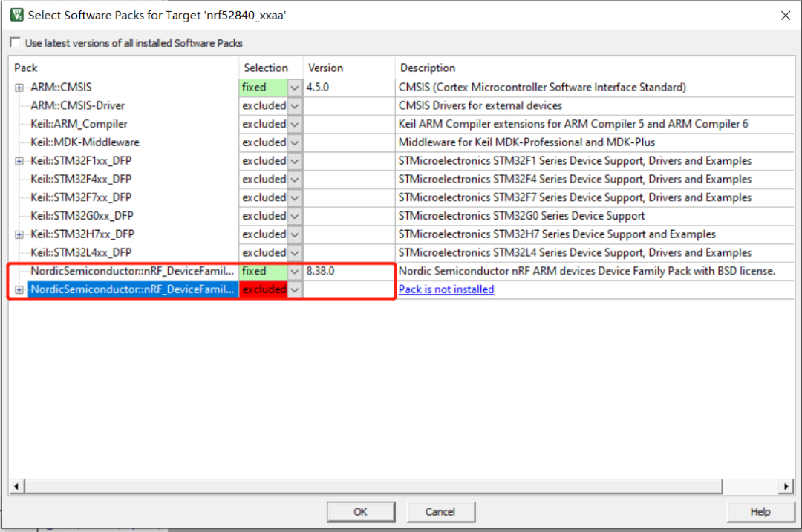Open selection dropdown for ARM::CMSIS-Driver

click(295, 106)
